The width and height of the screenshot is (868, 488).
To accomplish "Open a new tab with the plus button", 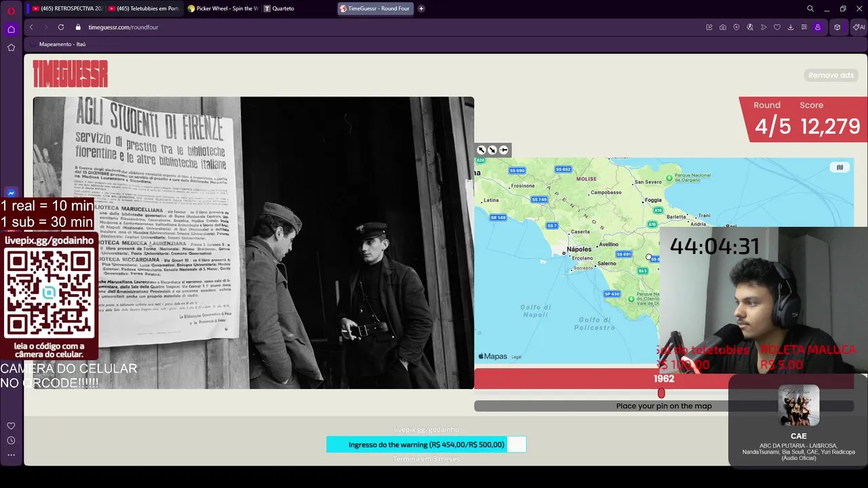I will [x=421, y=9].
